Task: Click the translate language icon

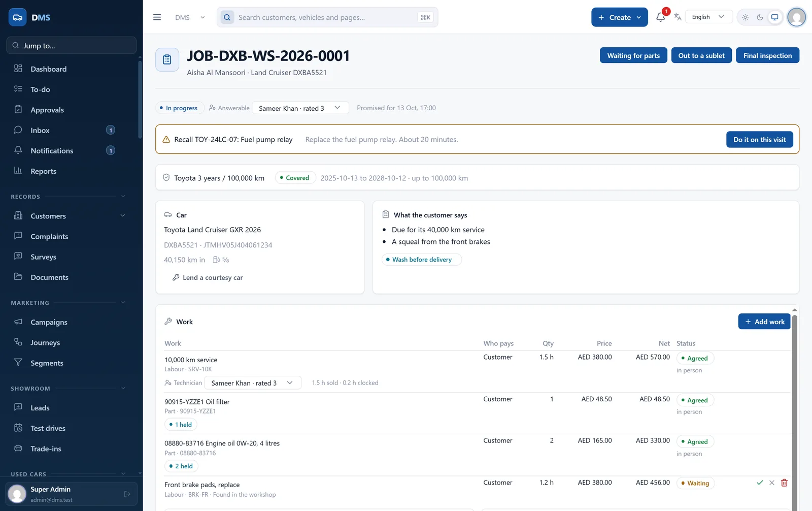Action: 678,17
